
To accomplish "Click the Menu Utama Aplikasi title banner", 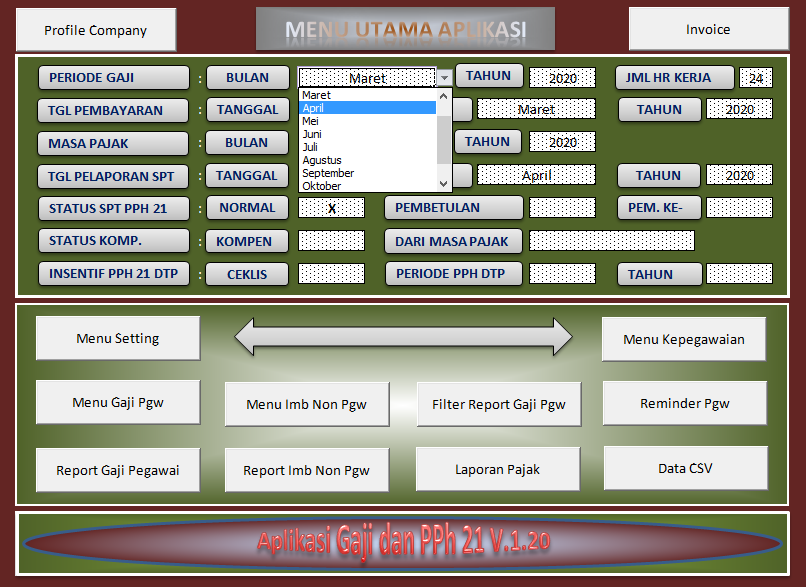I will pyautogui.click(x=405, y=29).
